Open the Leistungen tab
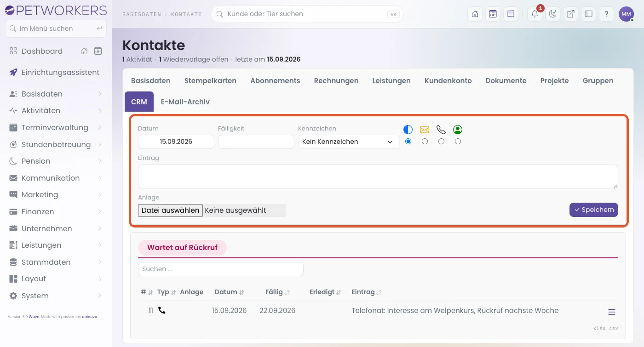The height and width of the screenshot is (347, 644). tap(391, 80)
